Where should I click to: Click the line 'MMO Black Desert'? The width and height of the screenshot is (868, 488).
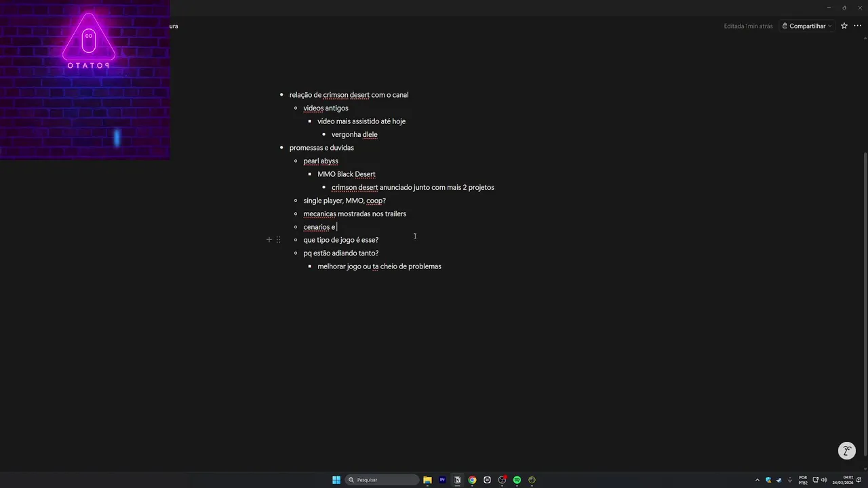pos(346,174)
